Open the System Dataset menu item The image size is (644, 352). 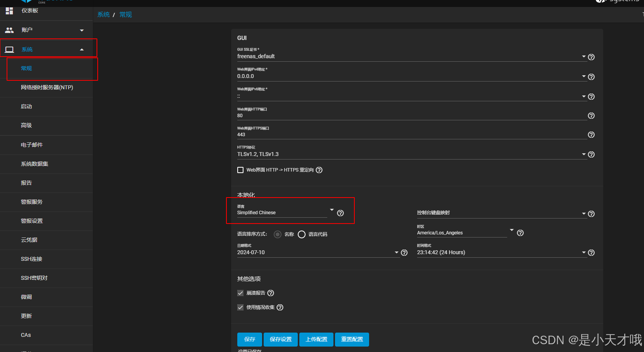coord(47,164)
